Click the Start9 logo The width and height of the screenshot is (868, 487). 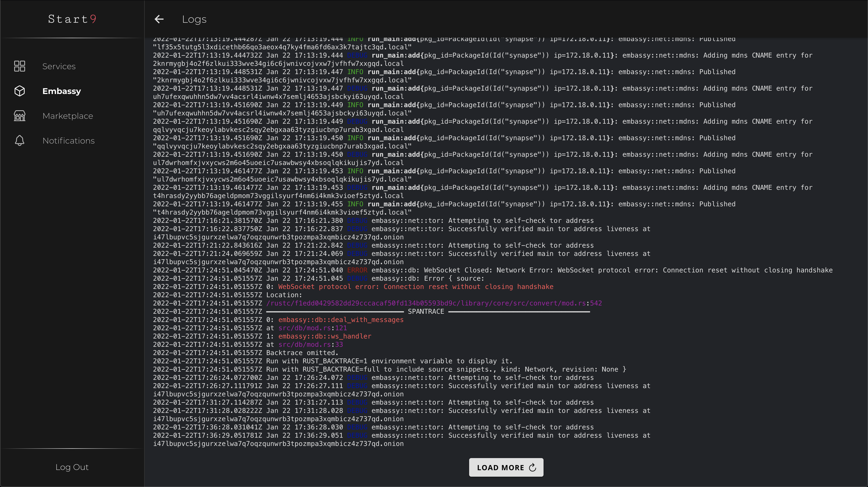click(x=72, y=19)
